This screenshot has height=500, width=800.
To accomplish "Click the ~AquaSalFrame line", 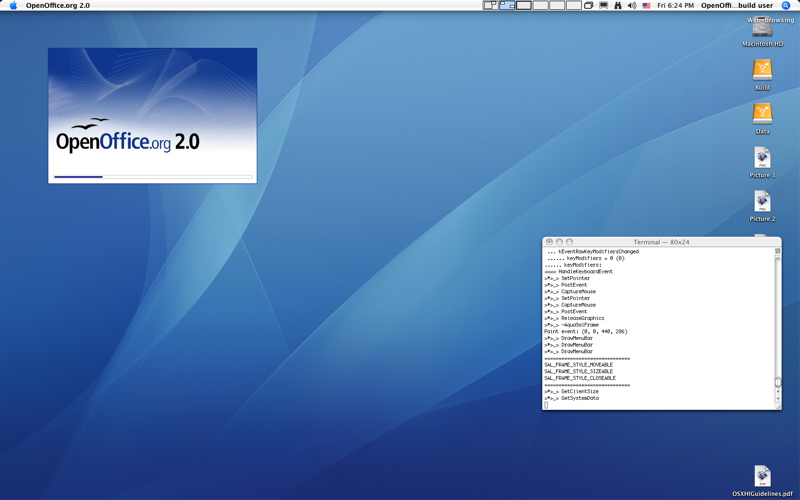I will (571, 324).
